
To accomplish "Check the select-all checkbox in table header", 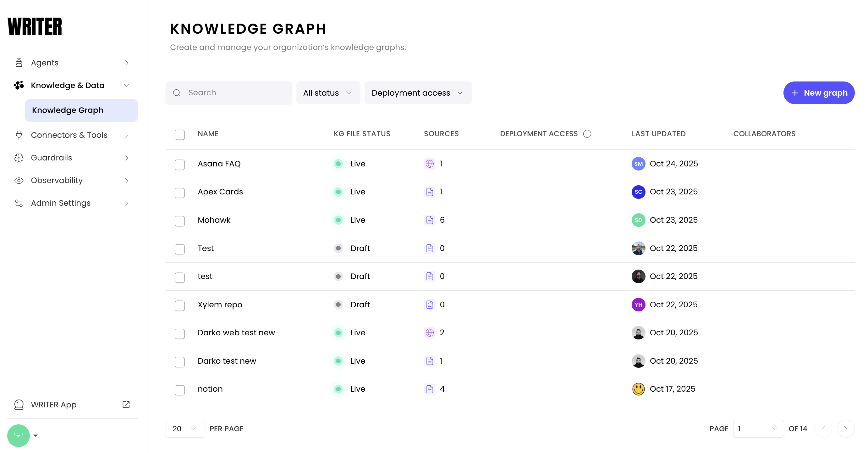I will [179, 135].
